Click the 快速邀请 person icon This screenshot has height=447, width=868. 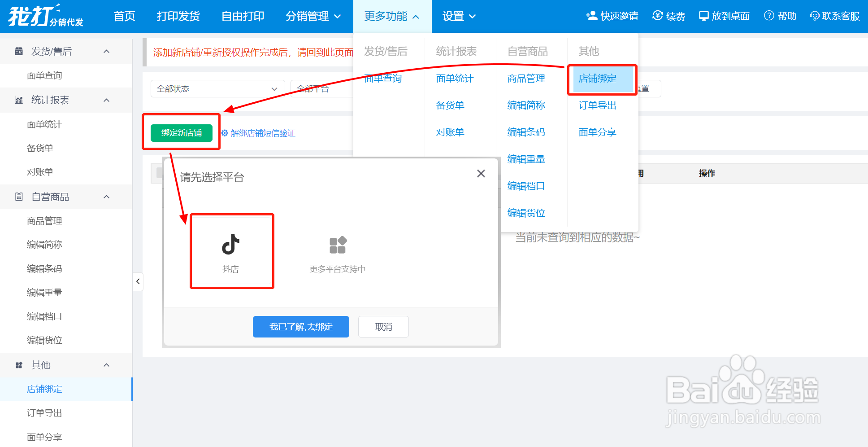point(591,16)
